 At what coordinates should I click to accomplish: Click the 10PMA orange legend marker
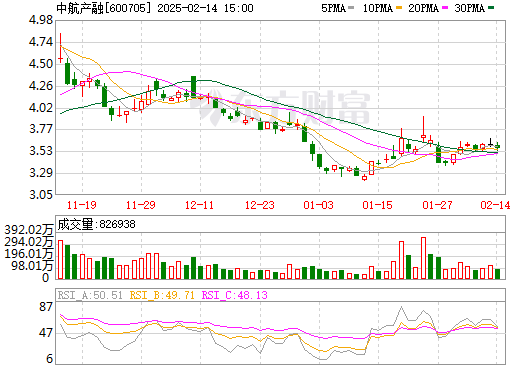399,8
